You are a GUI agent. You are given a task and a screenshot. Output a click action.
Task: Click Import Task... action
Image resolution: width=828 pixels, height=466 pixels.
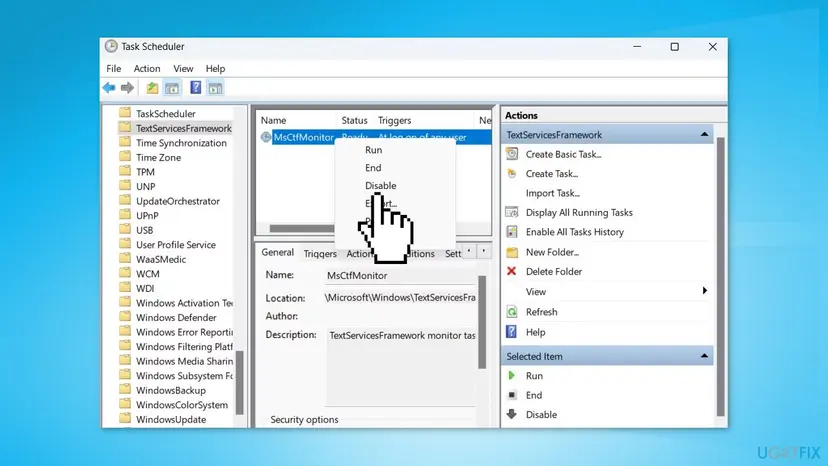click(x=552, y=193)
